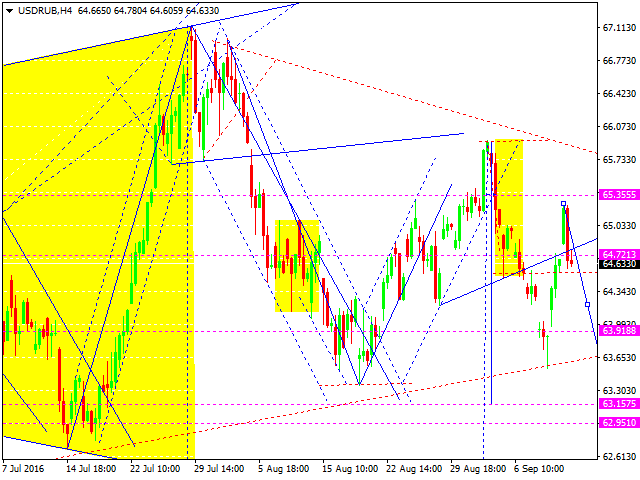Click the 14 Jul 18:00 time label
Viewport: 640px width, 480px height.
click(91, 469)
